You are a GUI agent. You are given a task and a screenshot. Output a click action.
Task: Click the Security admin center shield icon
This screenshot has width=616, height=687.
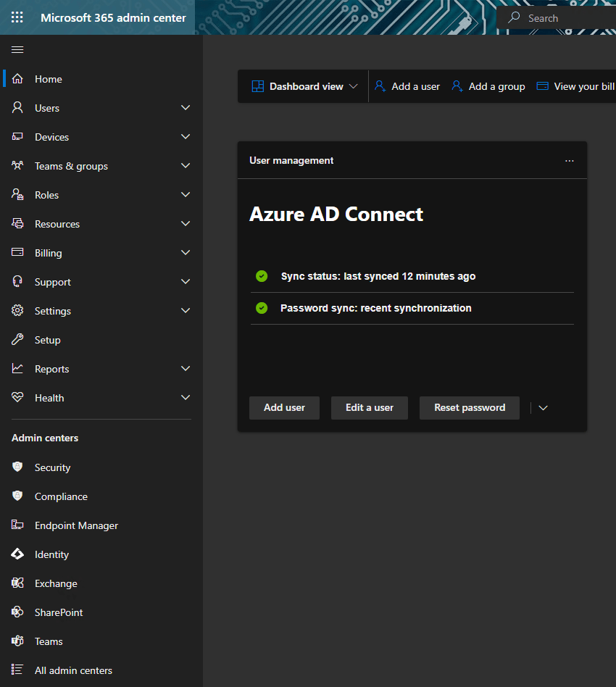click(x=18, y=467)
